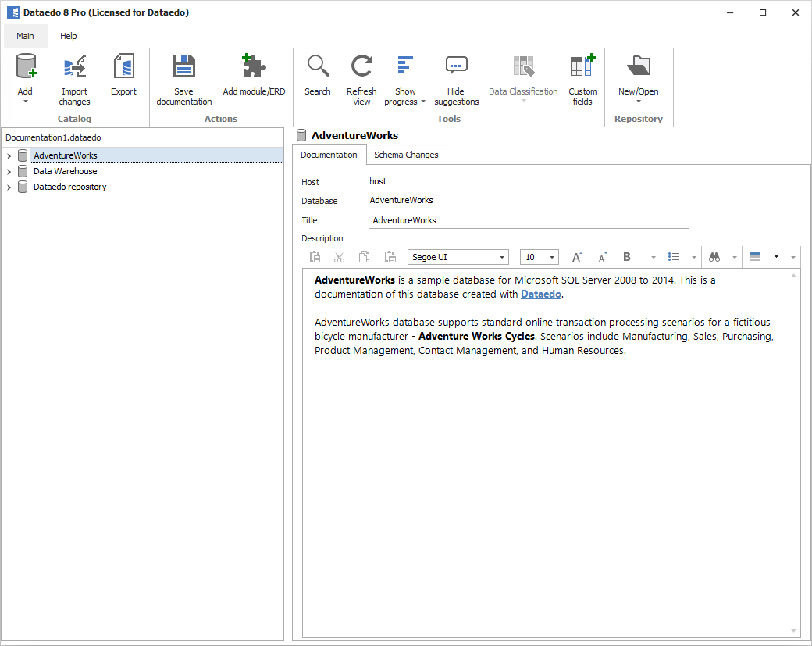Open Custom fields tool

(x=582, y=68)
